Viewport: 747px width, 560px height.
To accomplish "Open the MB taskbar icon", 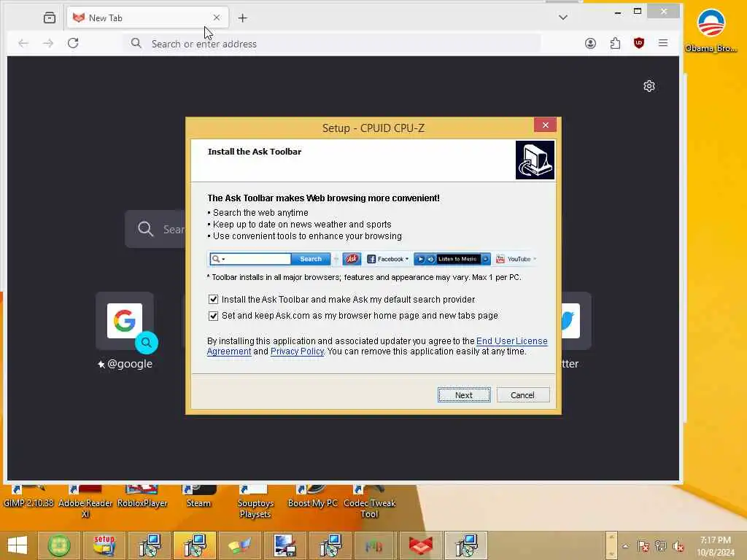I will coord(375,545).
